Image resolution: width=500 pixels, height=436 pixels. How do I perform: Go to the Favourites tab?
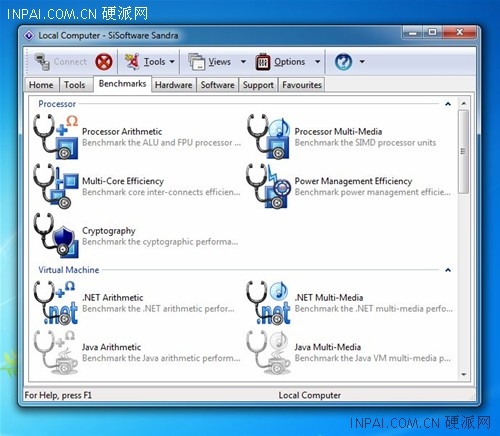[302, 85]
